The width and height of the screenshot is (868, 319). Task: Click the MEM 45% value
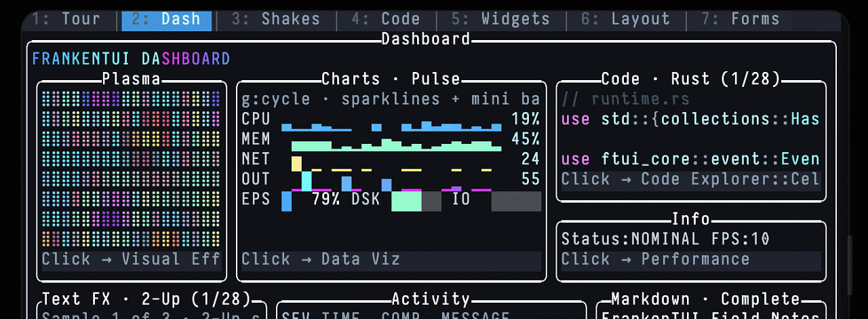(526, 140)
